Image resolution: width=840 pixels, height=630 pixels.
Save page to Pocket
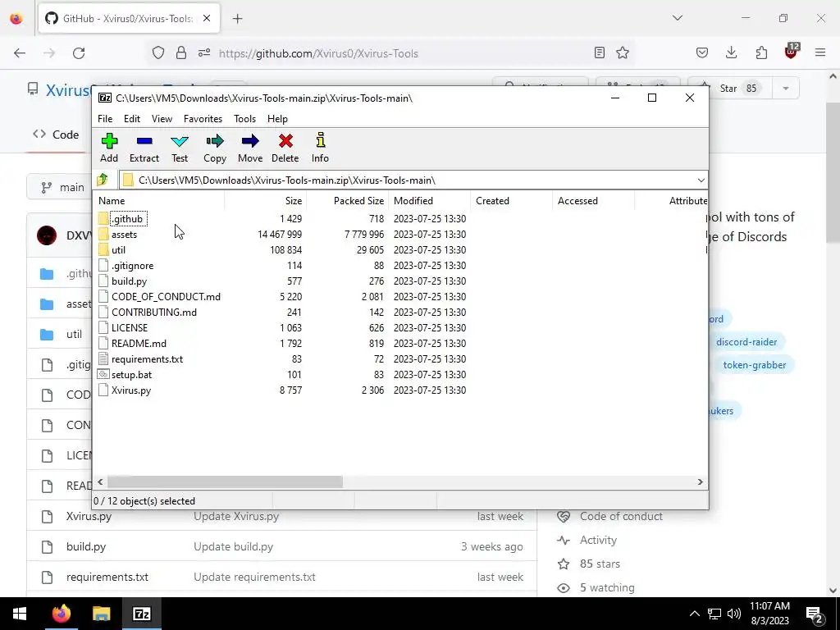click(702, 53)
